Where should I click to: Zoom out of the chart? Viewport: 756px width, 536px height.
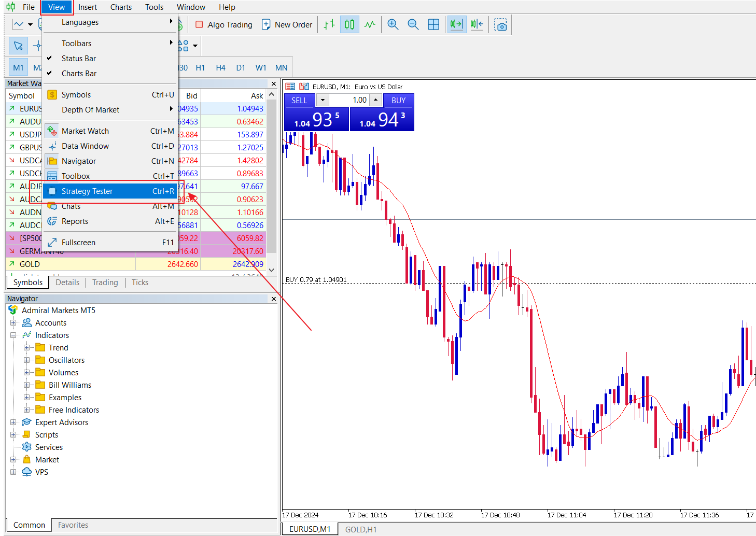point(413,25)
